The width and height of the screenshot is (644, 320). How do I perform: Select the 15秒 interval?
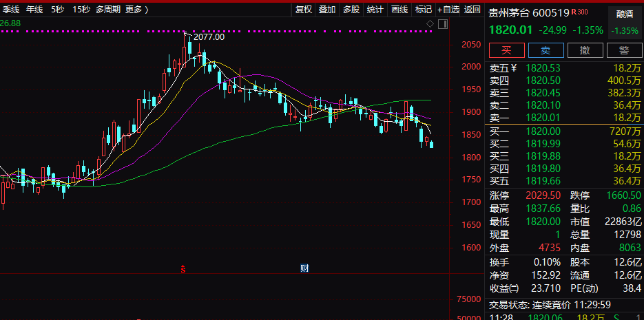click(81, 10)
